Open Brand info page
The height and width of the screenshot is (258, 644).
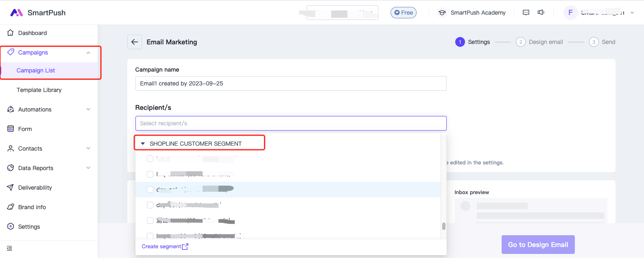[x=32, y=207]
